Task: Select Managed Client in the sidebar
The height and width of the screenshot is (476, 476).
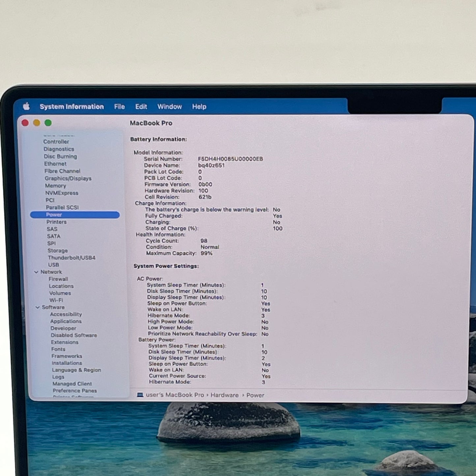Action: coord(72,384)
